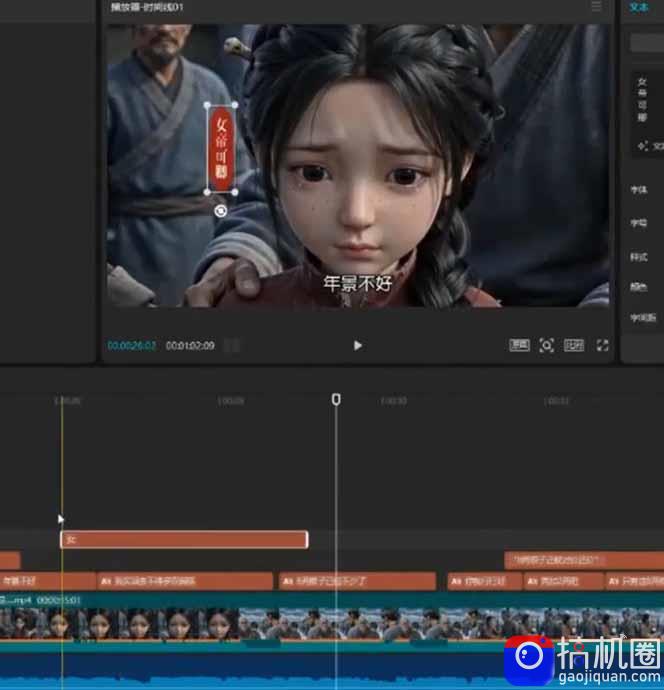Click the current timecode 00:00:26:02
This screenshot has height=690, width=664.
[x=132, y=345]
